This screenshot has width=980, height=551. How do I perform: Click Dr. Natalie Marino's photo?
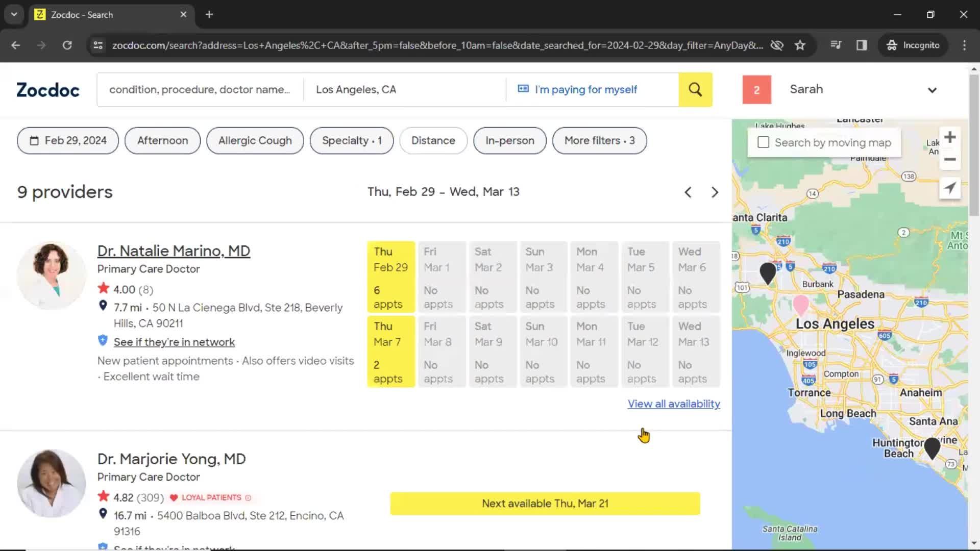tap(52, 276)
